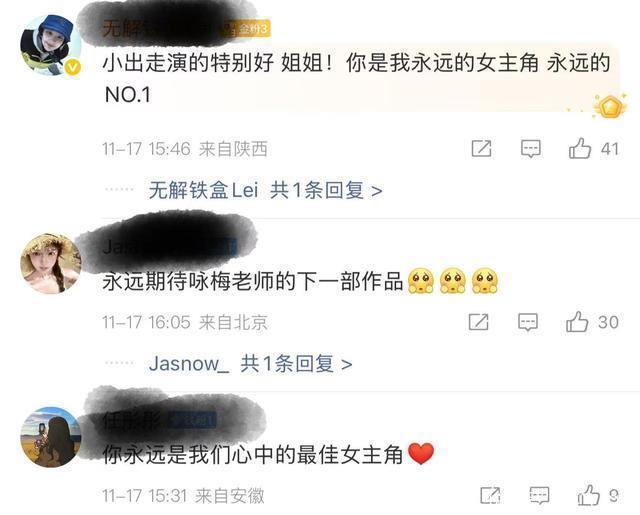Share the 小出走演的特别好 comment
This screenshot has height=515, width=640.
tap(481, 148)
